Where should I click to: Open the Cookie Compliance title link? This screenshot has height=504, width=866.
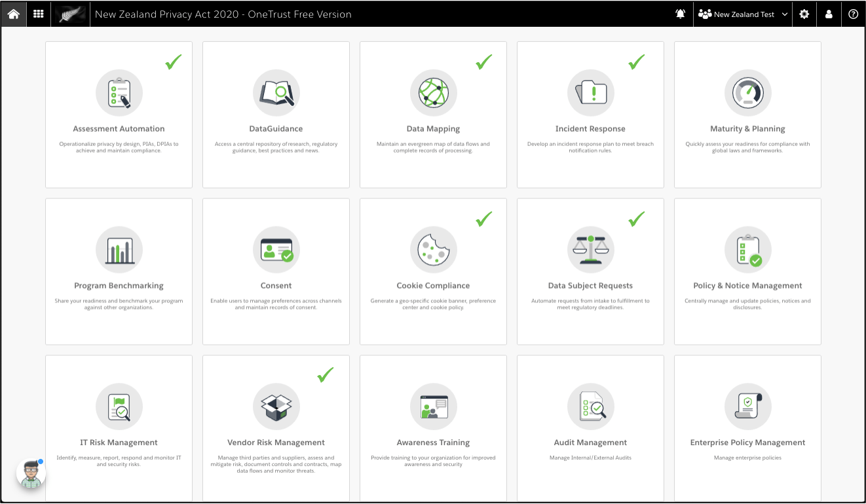pos(434,286)
